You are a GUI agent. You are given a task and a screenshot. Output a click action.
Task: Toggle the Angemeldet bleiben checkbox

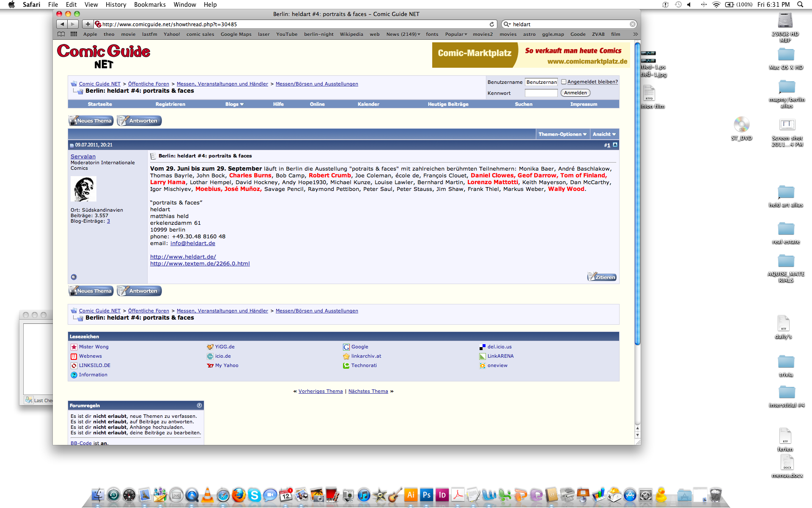pos(564,82)
